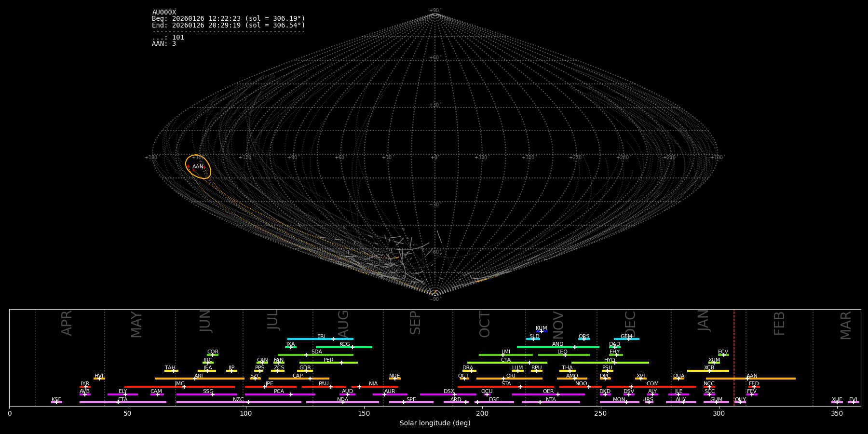Click the AND shower label
Image resolution: width=868 pixels, height=434 pixels.
[x=557, y=344]
